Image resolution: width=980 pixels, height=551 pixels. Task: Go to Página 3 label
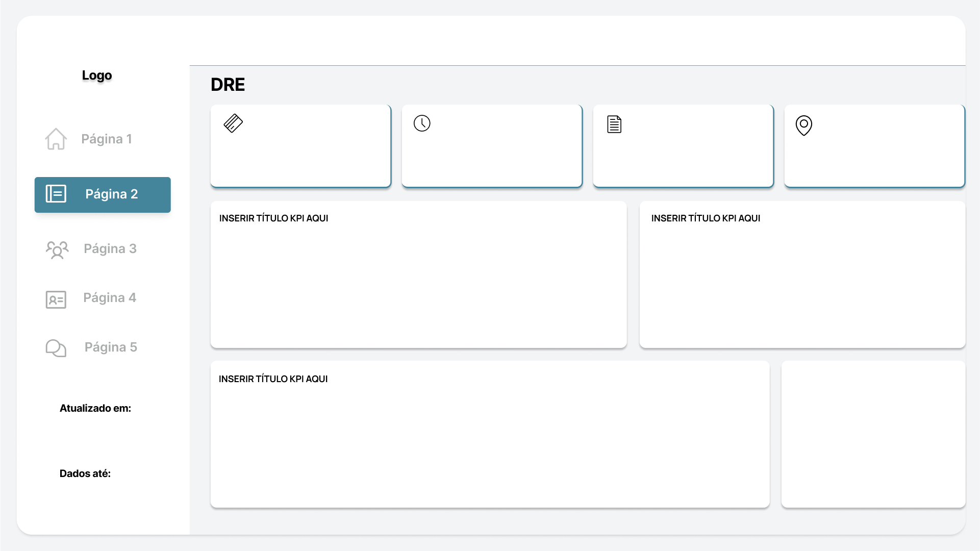coord(110,248)
